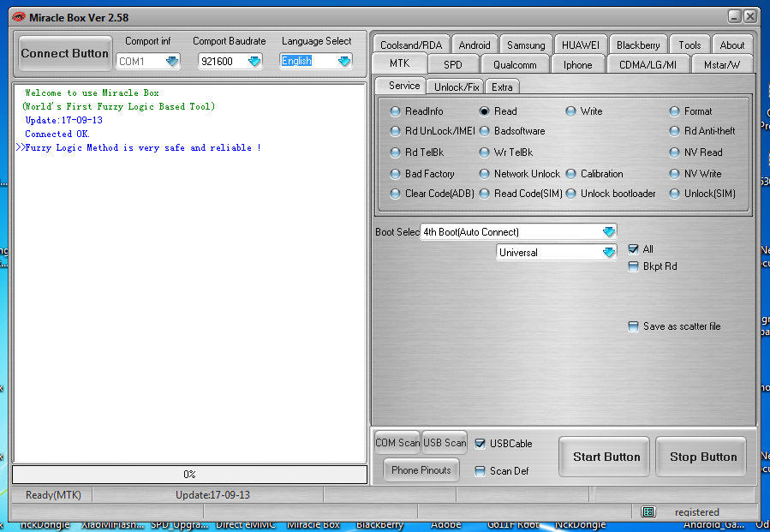
Task: Open the About tab
Action: click(732, 45)
